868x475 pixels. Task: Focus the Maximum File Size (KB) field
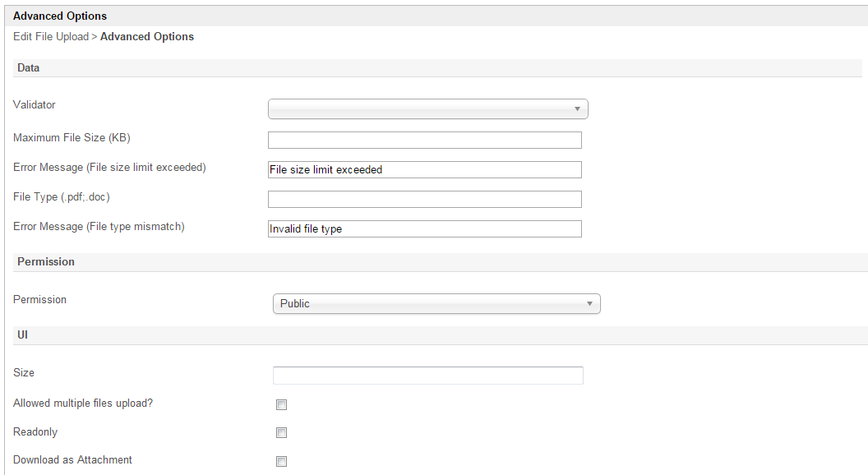coord(424,140)
